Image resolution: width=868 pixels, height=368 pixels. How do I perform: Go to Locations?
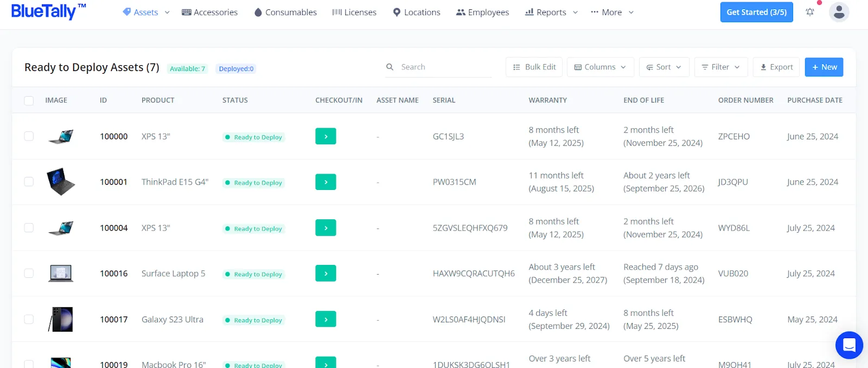pos(417,12)
